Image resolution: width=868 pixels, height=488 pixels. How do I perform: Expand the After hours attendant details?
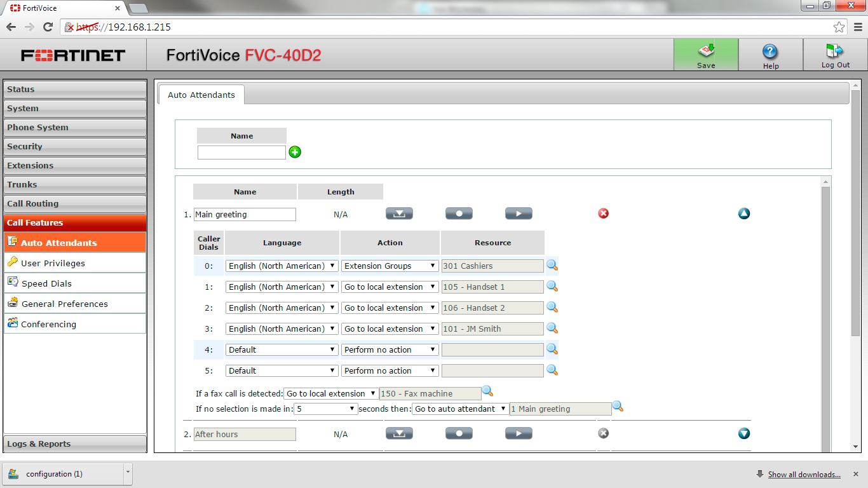point(744,433)
